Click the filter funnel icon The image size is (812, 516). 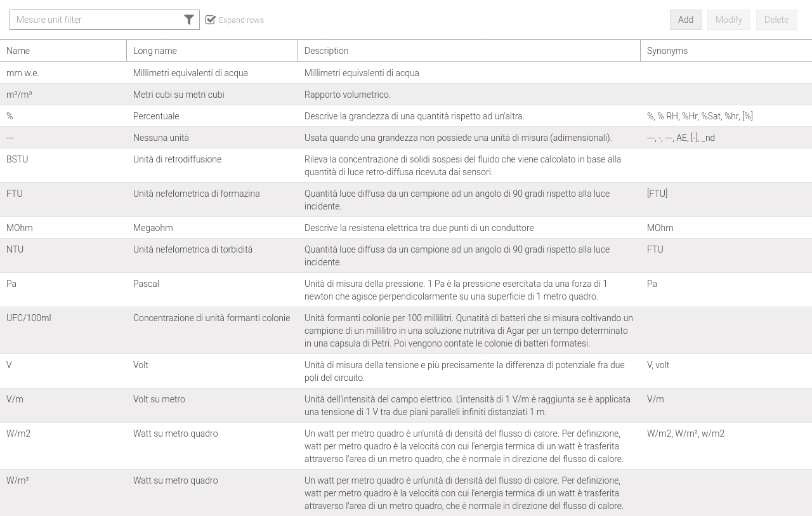pyautogui.click(x=189, y=20)
